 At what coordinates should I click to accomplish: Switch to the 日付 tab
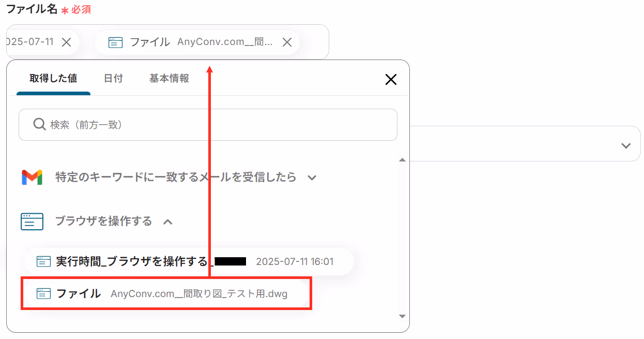pyautogui.click(x=113, y=79)
